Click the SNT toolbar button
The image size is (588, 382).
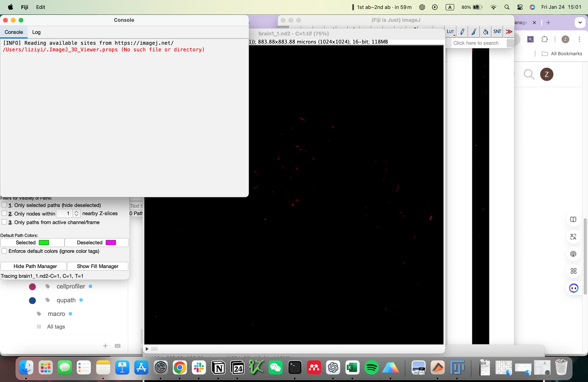coord(497,32)
